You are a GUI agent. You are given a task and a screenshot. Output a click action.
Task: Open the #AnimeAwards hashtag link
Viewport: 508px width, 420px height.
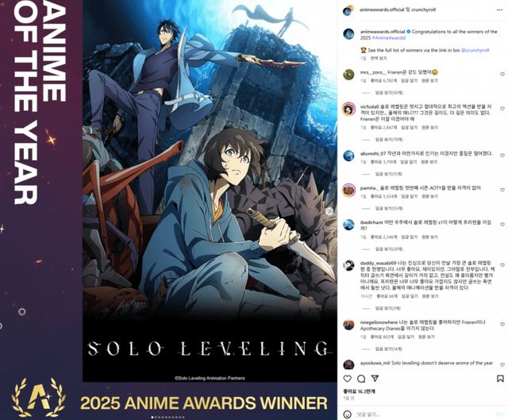(x=388, y=38)
